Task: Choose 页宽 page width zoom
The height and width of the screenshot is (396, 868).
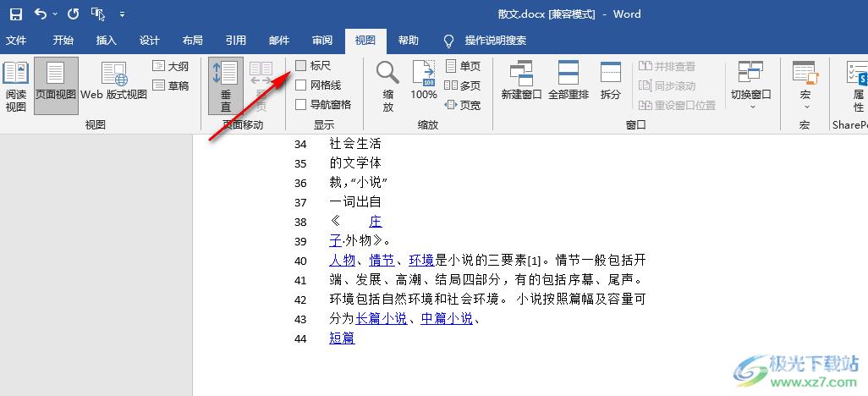Action: pyautogui.click(x=463, y=105)
